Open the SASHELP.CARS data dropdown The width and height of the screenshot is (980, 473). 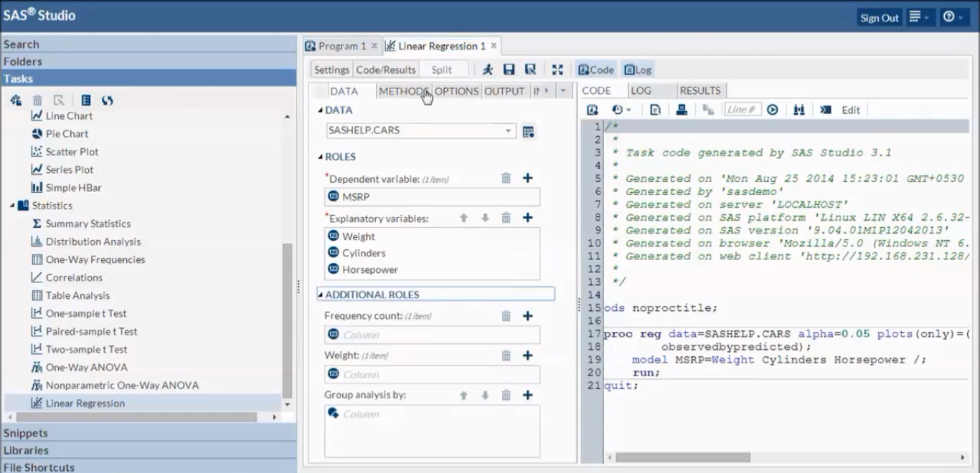tap(508, 131)
